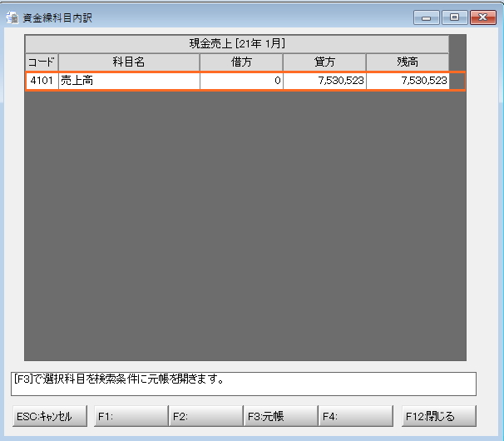Click the 資金繰科目内訳 window icon
Viewport: 504px width, 441px height.
coord(12,17)
